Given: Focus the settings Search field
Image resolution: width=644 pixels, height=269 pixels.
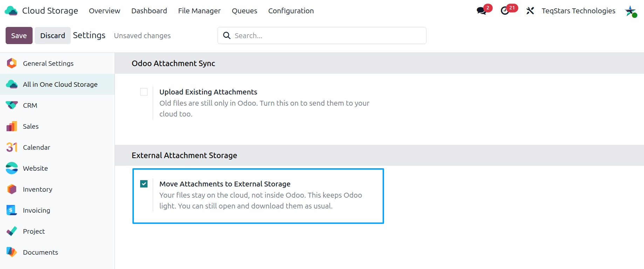Looking at the screenshot, I should (x=322, y=35).
